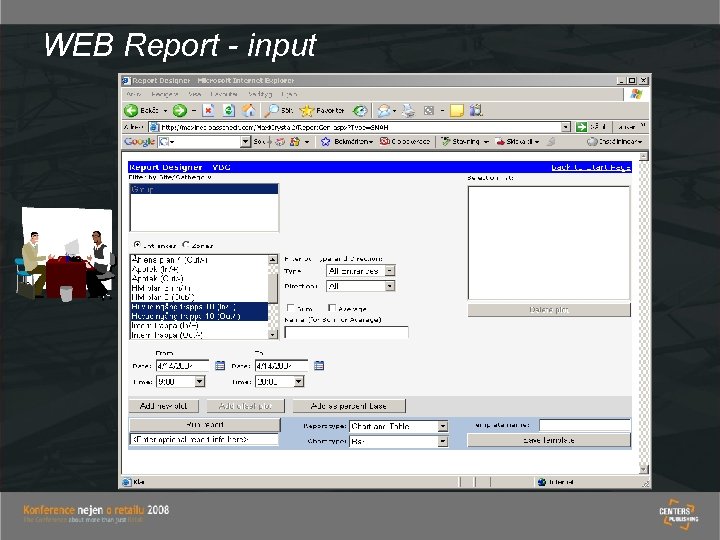Click the Run report button

click(204, 425)
